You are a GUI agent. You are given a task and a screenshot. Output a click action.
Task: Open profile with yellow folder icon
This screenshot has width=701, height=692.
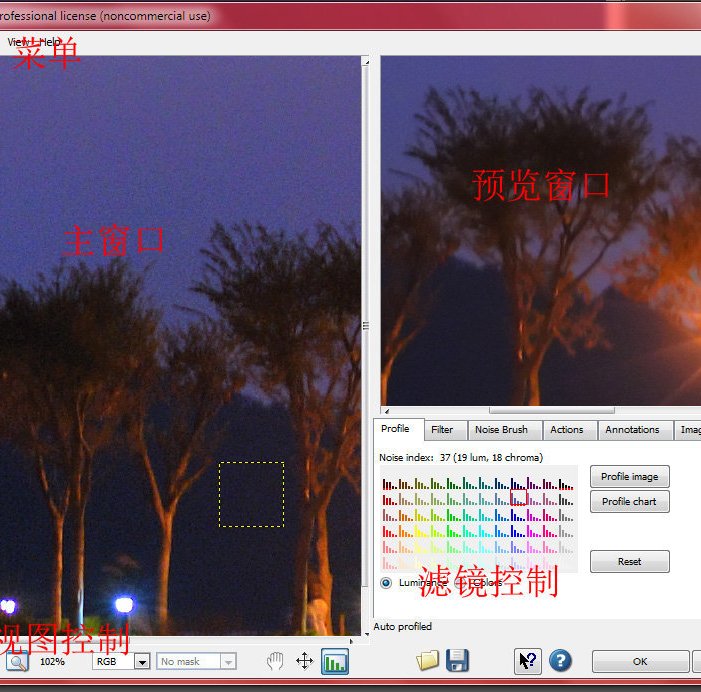[427, 661]
